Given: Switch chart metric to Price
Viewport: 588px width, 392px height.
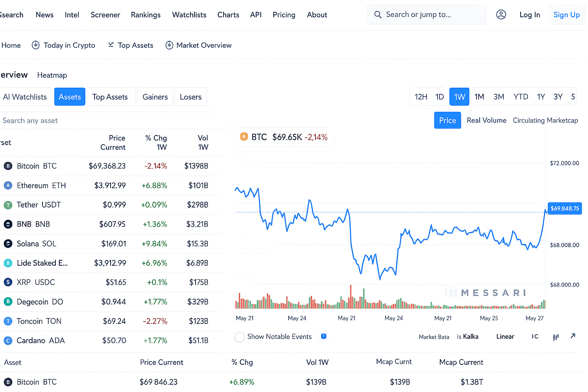Looking at the screenshot, I should 448,120.
